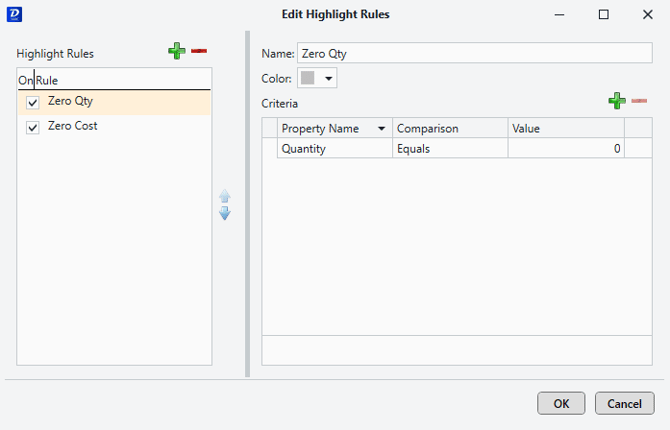
Task: Open Property Name column filter dropdown
Action: coord(381,129)
